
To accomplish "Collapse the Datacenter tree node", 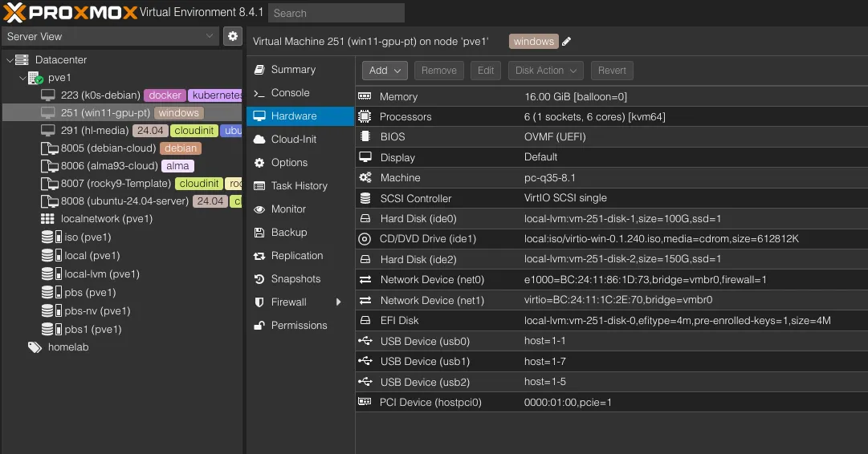I will pos(10,60).
